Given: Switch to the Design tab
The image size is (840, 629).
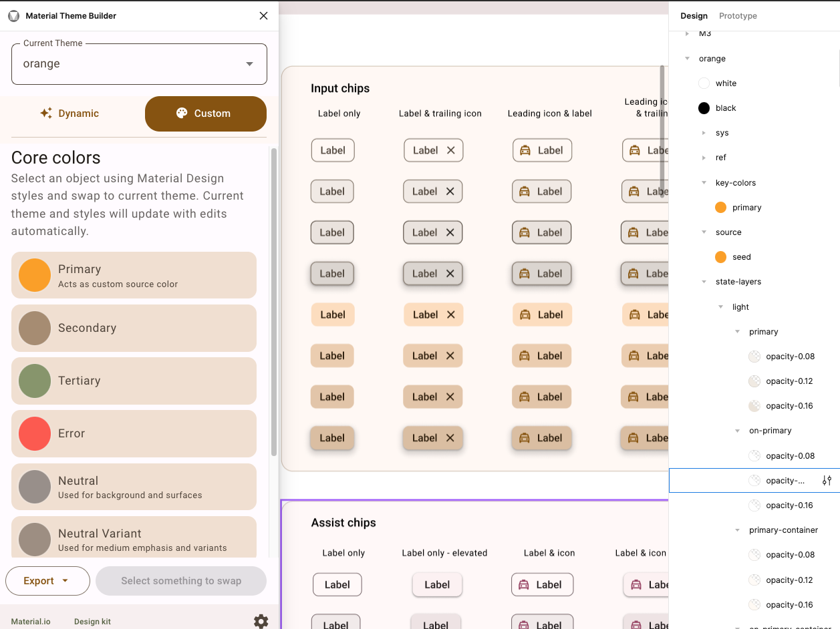Looking at the screenshot, I should coord(694,15).
